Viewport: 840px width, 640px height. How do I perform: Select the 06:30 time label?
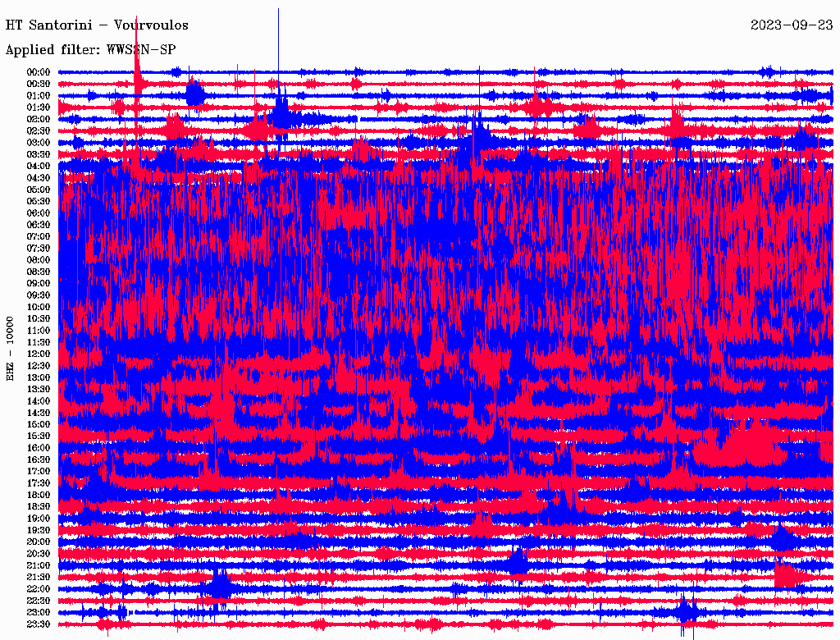coord(38,225)
